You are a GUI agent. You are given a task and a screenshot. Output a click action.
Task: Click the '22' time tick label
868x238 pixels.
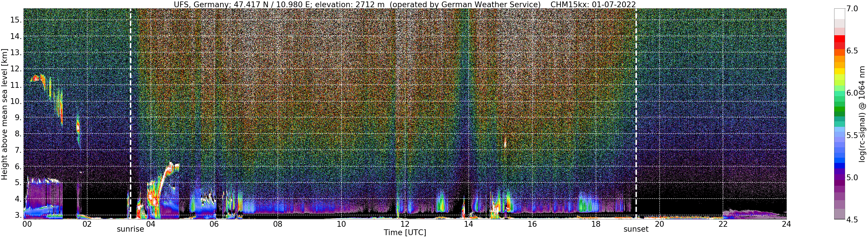723,224
